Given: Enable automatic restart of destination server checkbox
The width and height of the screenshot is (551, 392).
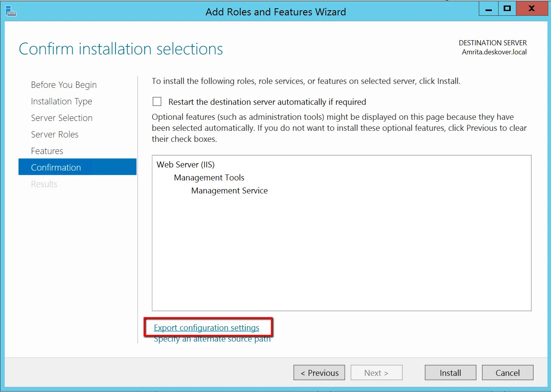Looking at the screenshot, I should pos(157,102).
